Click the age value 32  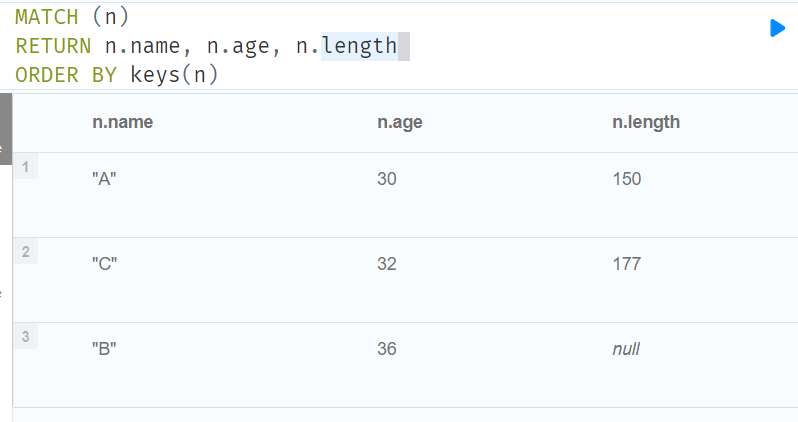click(387, 264)
